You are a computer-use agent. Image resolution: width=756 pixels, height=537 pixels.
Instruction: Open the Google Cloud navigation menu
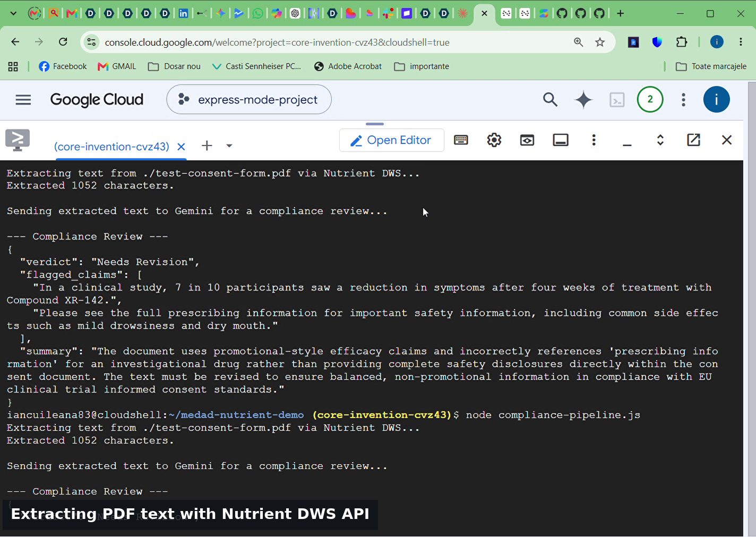[x=23, y=100]
